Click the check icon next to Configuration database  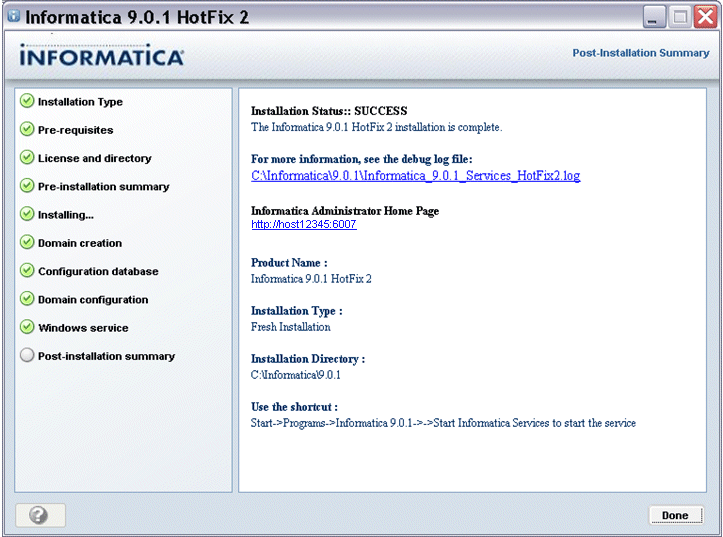[27, 271]
